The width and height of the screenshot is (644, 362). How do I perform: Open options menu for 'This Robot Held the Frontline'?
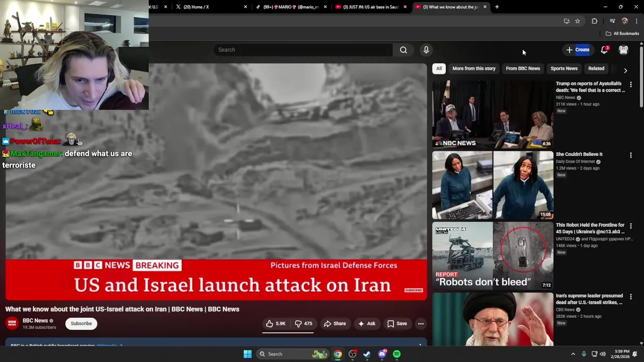(630, 226)
